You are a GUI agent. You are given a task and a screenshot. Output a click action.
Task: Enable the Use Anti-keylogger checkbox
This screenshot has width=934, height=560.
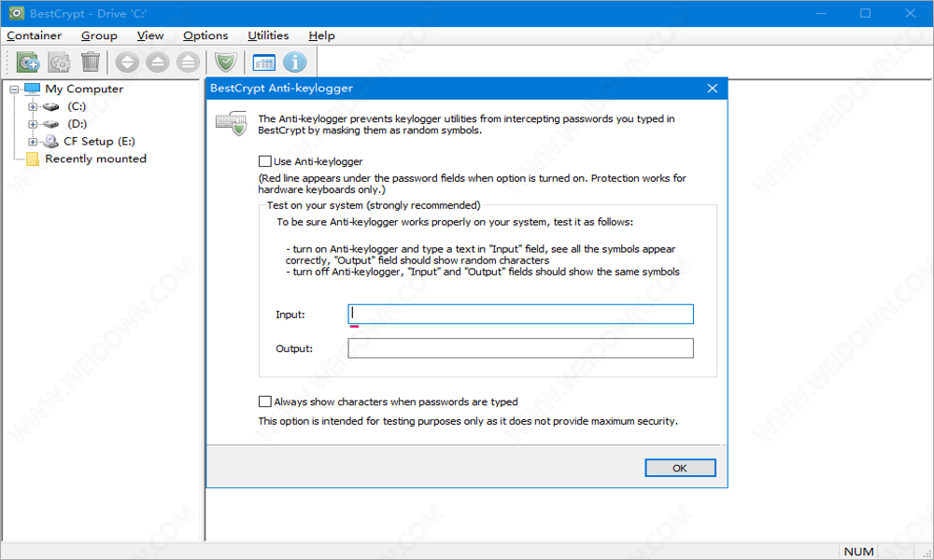pyautogui.click(x=265, y=161)
